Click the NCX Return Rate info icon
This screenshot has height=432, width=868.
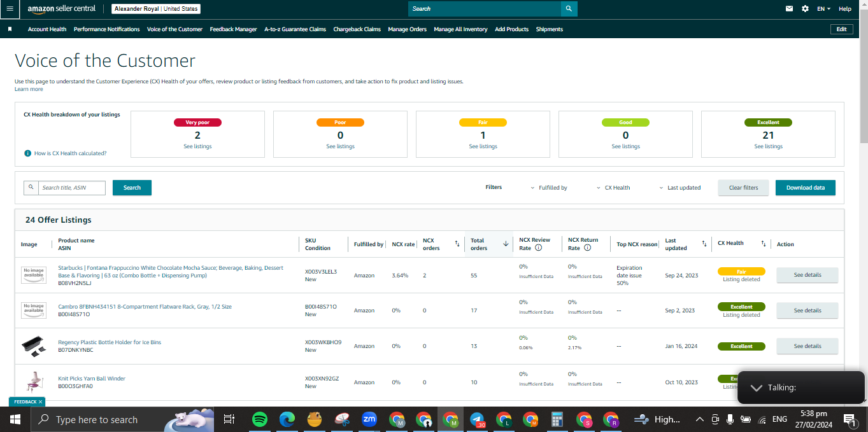[x=587, y=248]
